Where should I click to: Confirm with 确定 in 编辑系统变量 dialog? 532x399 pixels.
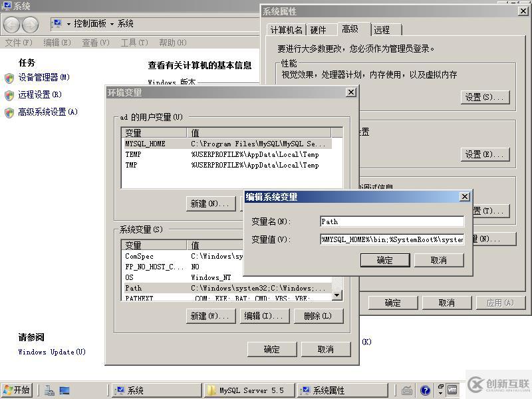pos(385,260)
